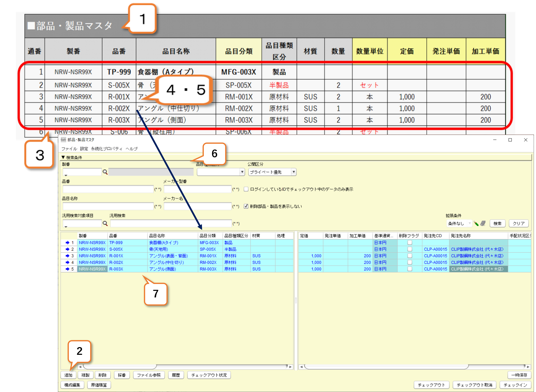
Task: Click right table horizontal scrollbar thumb
Action: (x=386, y=367)
